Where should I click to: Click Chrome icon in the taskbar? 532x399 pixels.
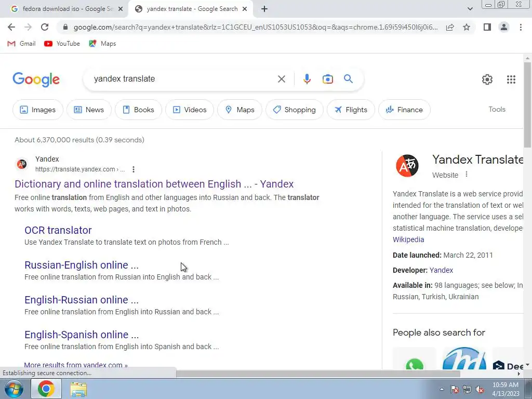click(x=46, y=389)
